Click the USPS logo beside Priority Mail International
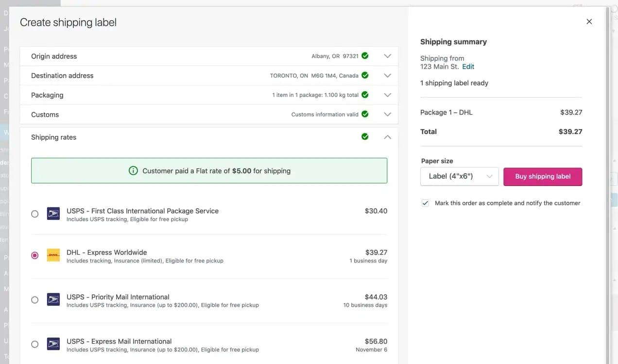Viewport: 618px width, 364px height. click(x=53, y=299)
